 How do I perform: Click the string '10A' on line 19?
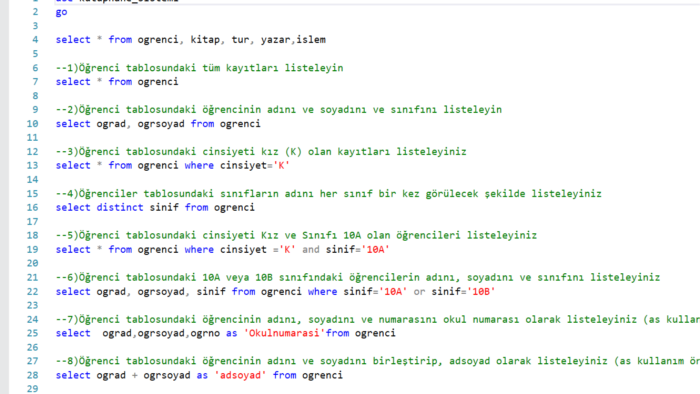[375, 249]
